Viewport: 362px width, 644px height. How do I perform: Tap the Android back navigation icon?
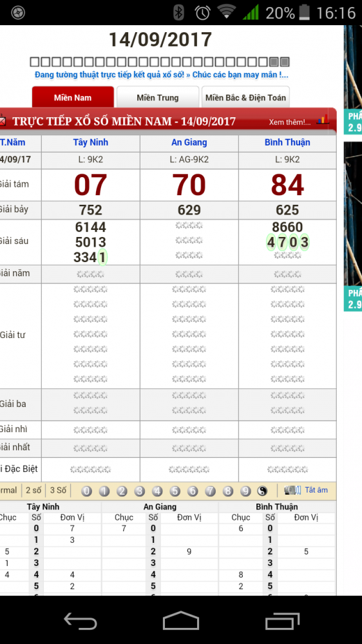tap(81, 620)
